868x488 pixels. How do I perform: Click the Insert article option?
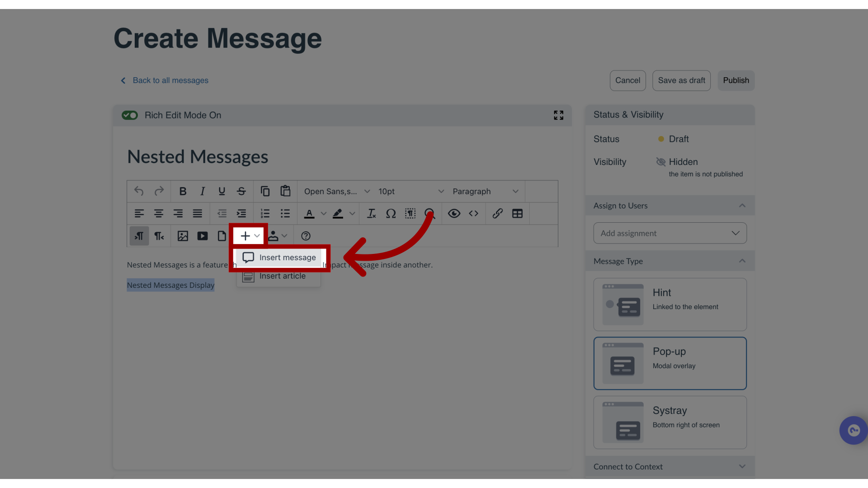pyautogui.click(x=278, y=275)
